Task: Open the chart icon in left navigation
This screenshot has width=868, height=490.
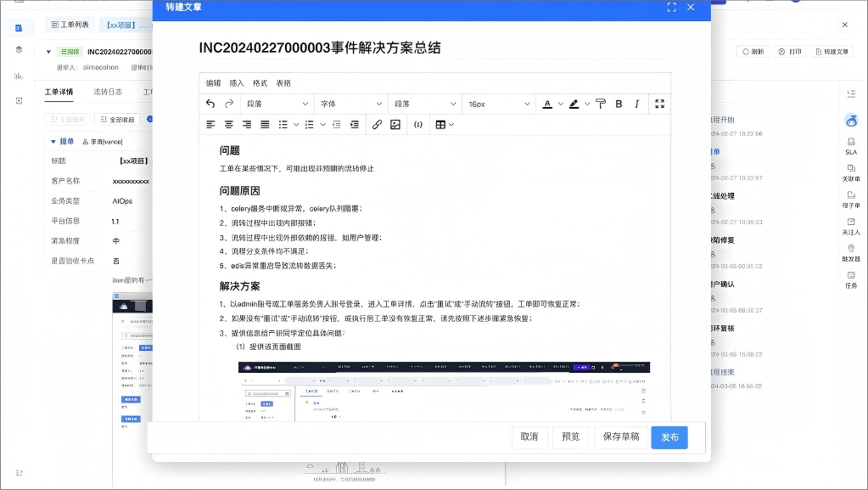Action: coord(19,76)
